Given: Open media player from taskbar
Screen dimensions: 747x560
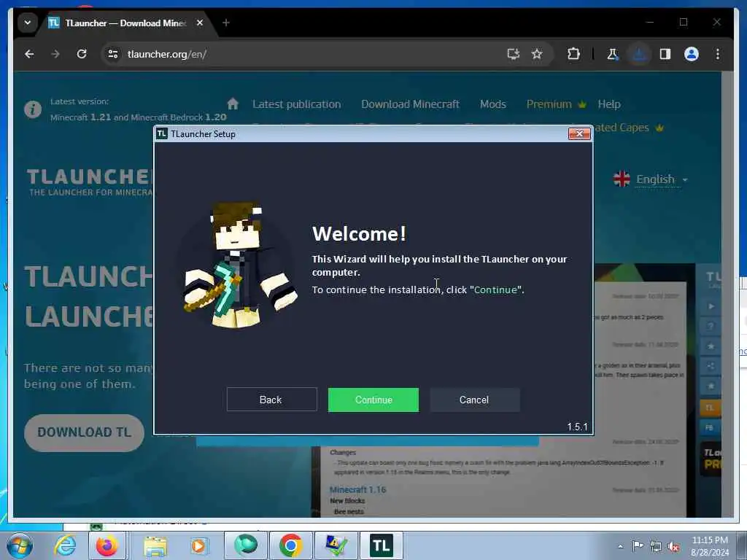Looking at the screenshot, I should pyautogui.click(x=198, y=545).
